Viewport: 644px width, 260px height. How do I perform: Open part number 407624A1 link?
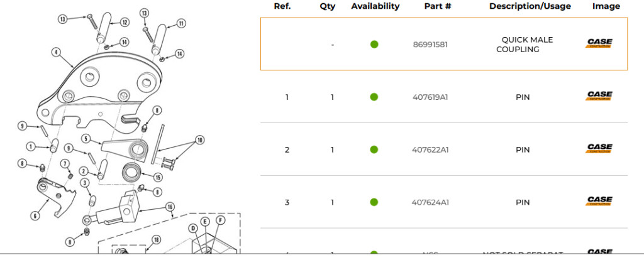430,202
